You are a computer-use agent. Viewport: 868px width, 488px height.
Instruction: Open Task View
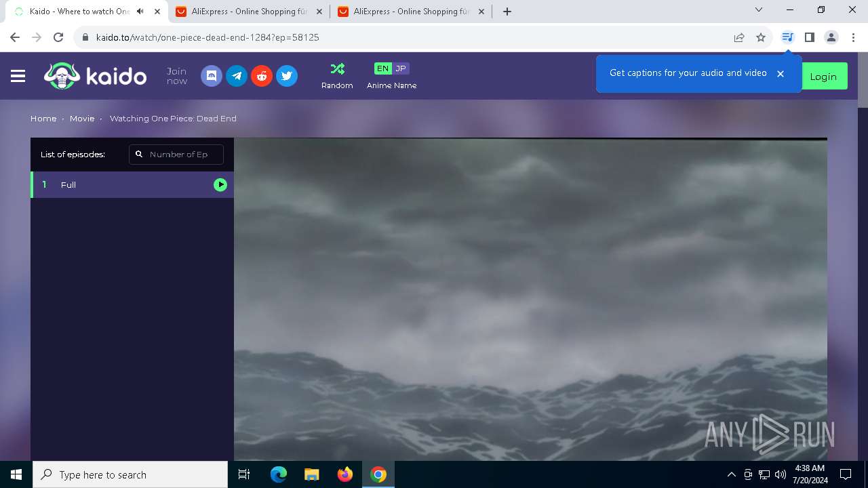244,474
